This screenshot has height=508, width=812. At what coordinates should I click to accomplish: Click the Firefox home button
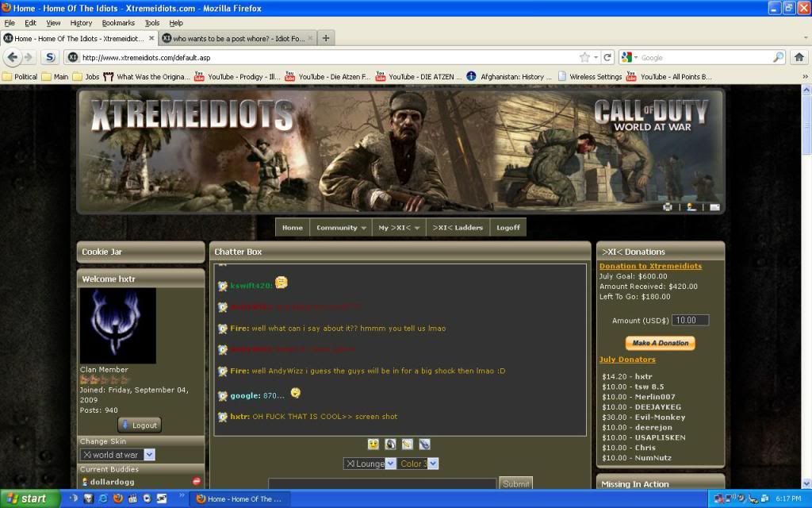click(799, 57)
